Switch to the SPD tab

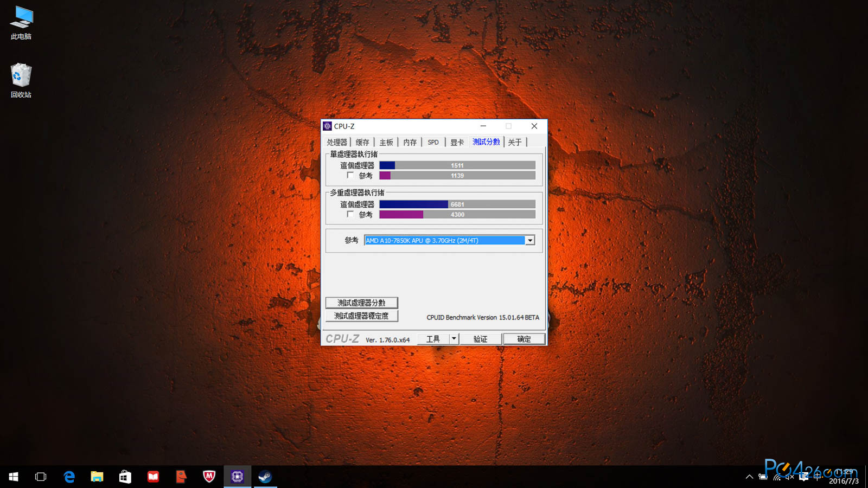tap(433, 142)
